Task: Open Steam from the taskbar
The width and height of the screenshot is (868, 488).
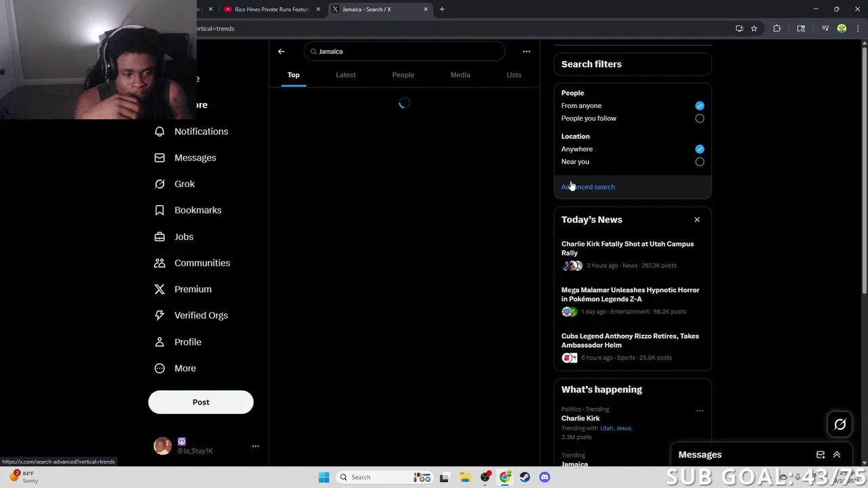Action: [525, 477]
